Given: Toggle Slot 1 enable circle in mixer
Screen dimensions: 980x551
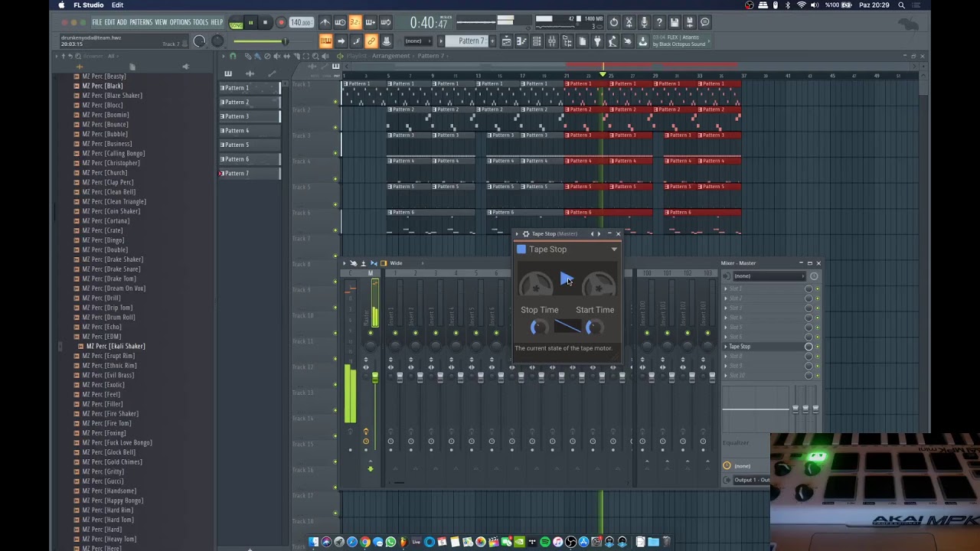Looking at the screenshot, I should (x=808, y=289).
